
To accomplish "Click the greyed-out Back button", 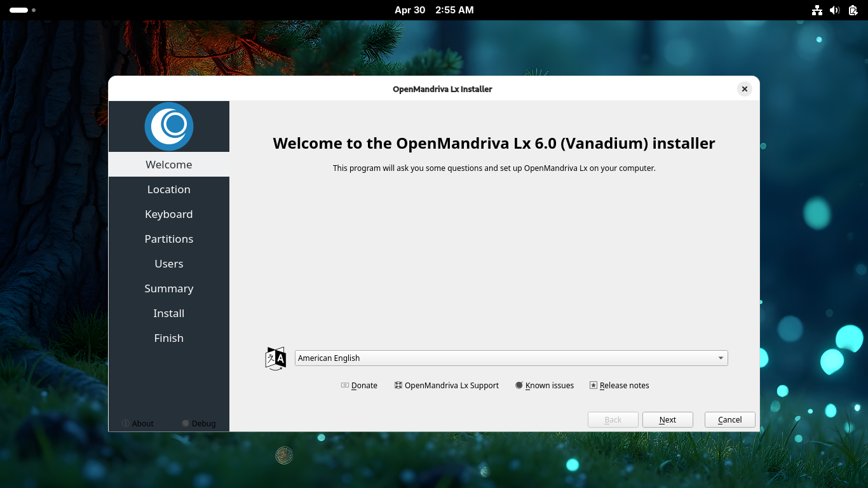I will tap(613, 419).
